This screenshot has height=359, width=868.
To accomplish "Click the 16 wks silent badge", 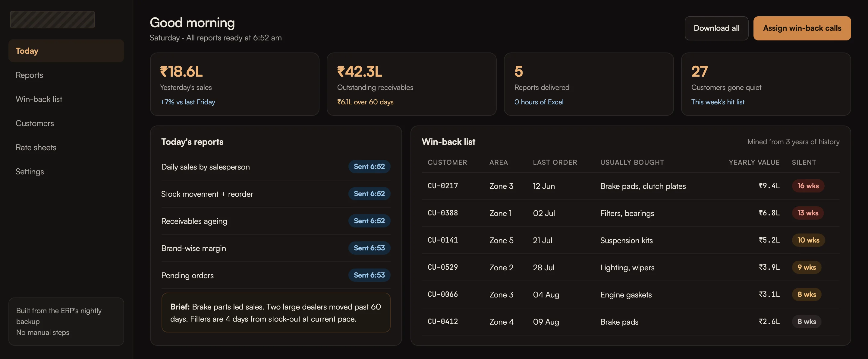I will 808,186.
